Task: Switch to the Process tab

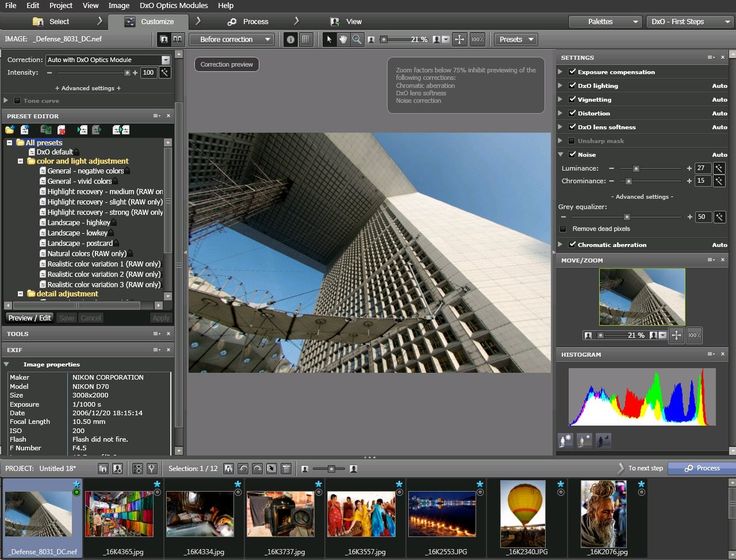Action: point(255,21)
